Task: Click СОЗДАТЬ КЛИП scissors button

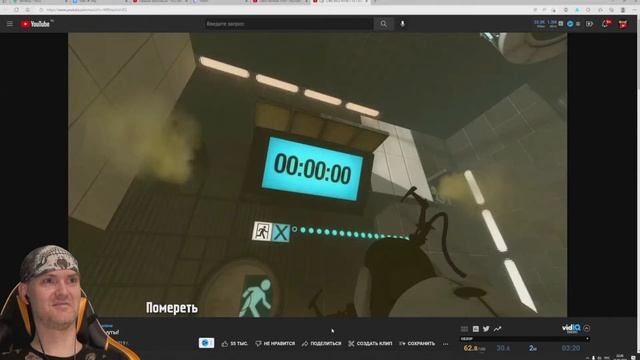Action: tap(370, 344)
